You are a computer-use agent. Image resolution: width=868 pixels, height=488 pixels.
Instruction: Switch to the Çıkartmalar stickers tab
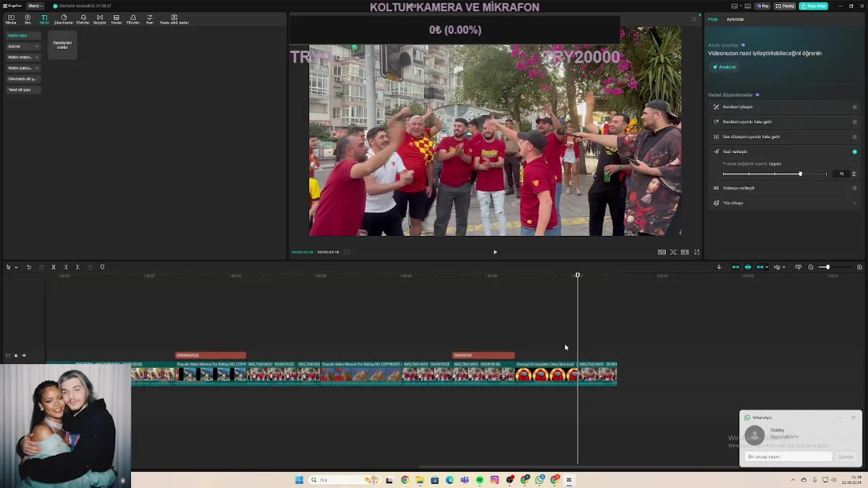64,19
